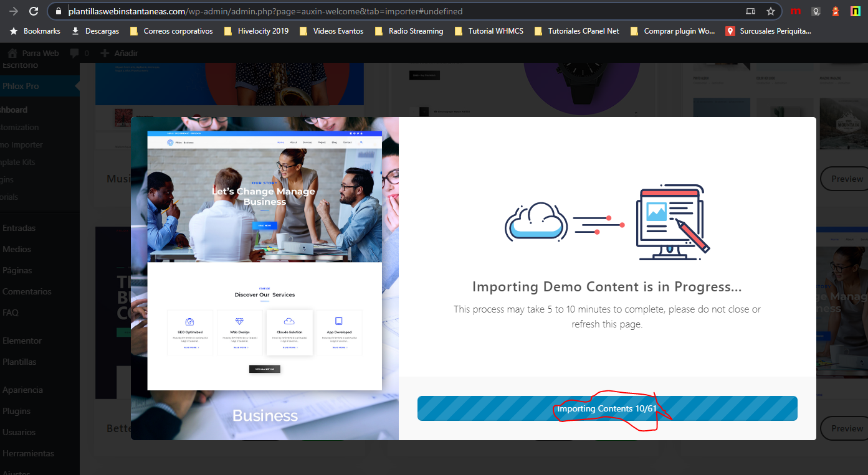The width and height of the screenshot is (868, 475).
Task: Expand the Hivelocity 2019 bookmark folder
Action: (x=256, y=31)
